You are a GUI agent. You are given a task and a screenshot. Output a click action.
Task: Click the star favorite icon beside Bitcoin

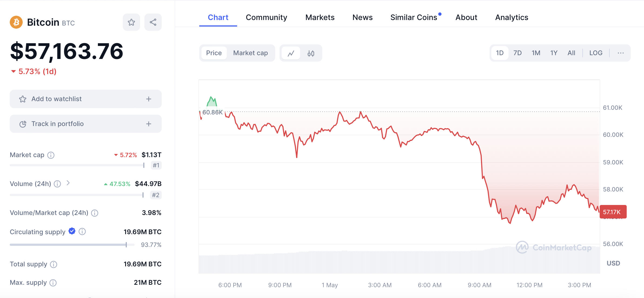(x=131, y=22)
